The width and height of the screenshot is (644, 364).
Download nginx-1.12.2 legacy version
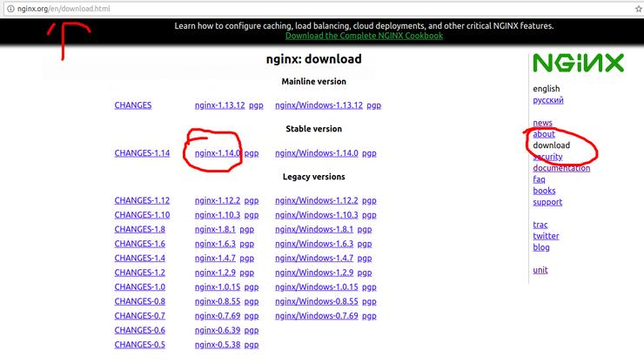coord(218,200)
